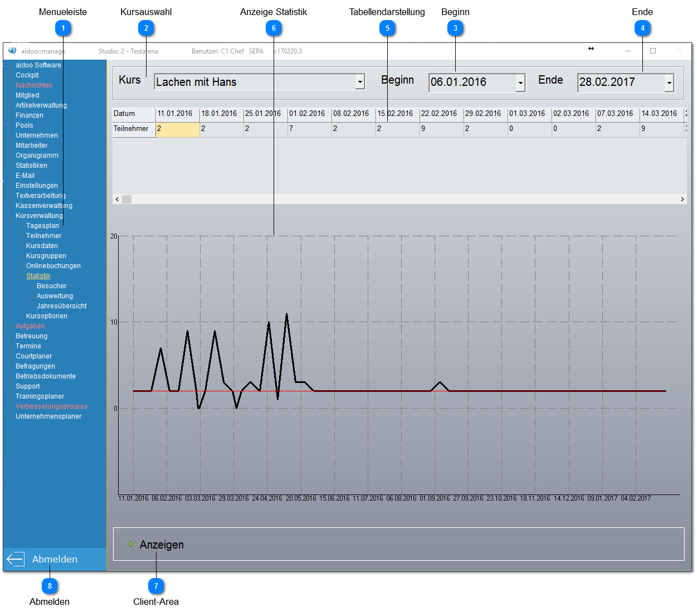This screenshot has height=616, width=697.
Task: Open Kursgruppen submenu entry
Action: tap(46, 256)
